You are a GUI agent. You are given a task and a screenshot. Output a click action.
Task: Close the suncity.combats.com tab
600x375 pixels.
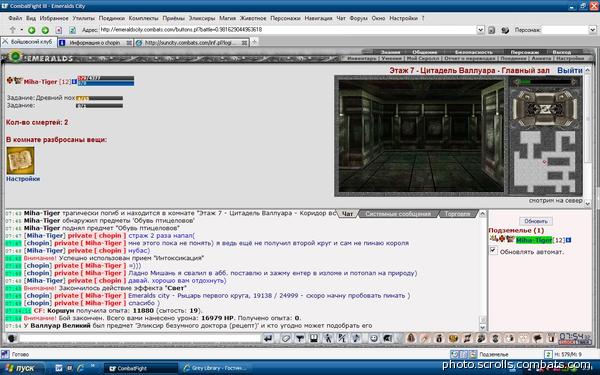pyautogui.click(x=245, y=43)
